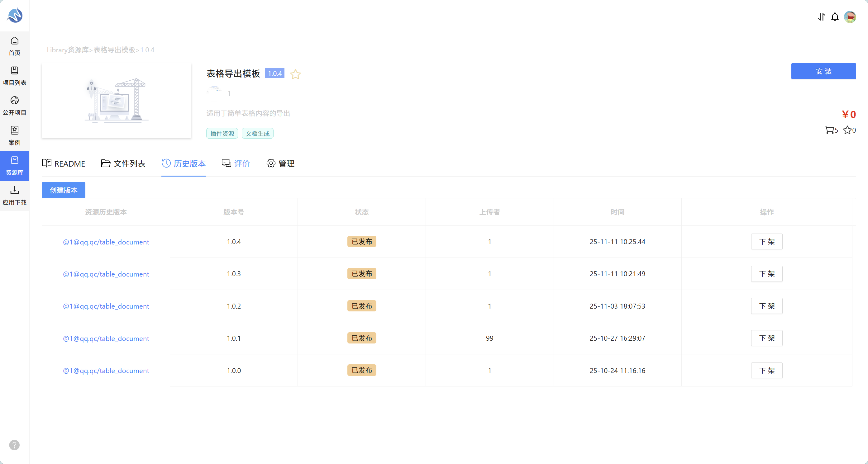Click the author avatar under the title
The width and height of the screenshot is (868, 464).
coord(214,93)
